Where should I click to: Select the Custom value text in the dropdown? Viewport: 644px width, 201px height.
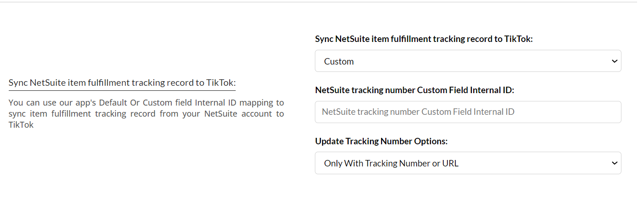pos(339,61)
